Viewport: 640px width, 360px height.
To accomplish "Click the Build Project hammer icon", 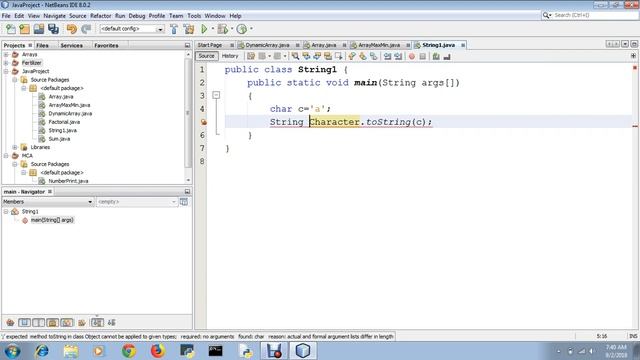I will [174, 29].
